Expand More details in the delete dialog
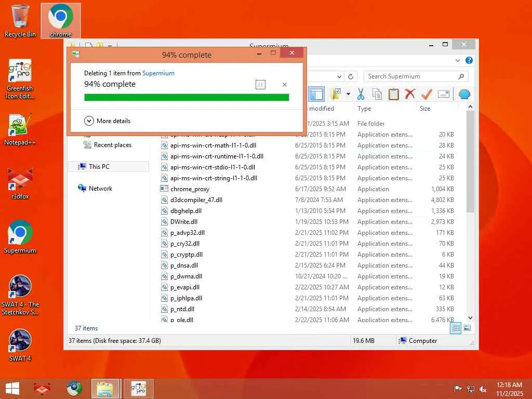This screenshot has width=532, height=399. [x=107, y=121]
